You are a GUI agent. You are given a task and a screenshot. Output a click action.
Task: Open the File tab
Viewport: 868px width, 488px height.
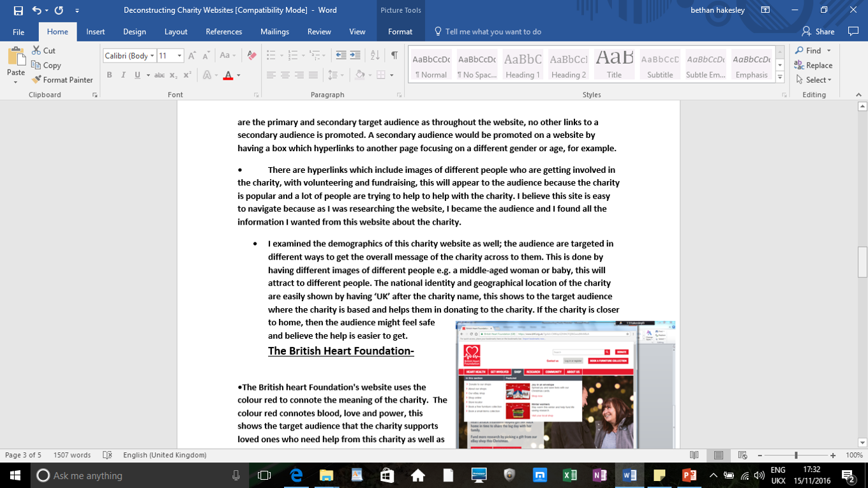tap(19, 31)
